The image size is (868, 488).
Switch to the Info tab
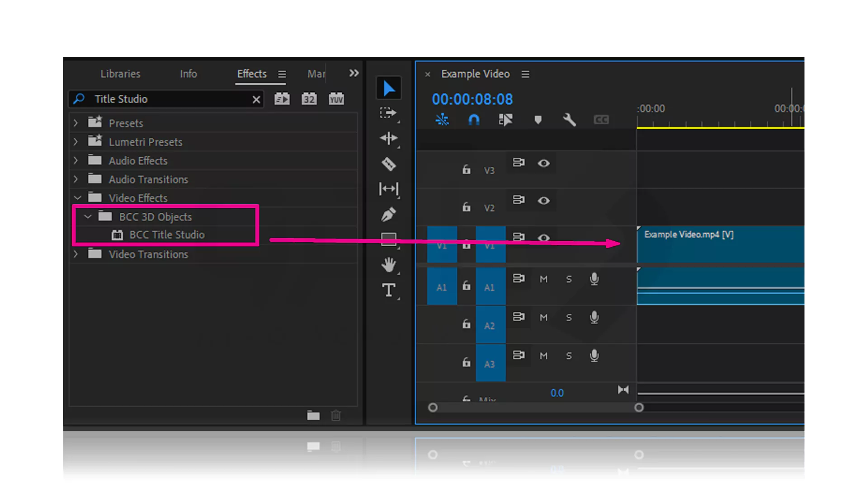tap(189, 74)
